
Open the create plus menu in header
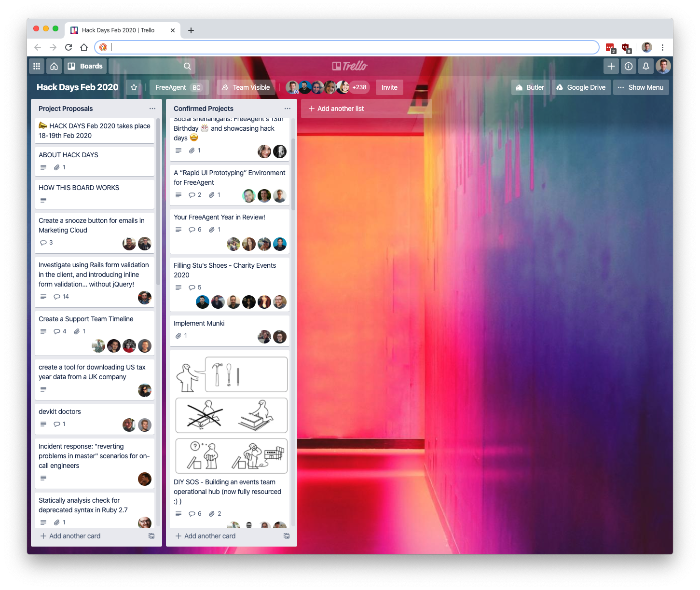(611, 66)
